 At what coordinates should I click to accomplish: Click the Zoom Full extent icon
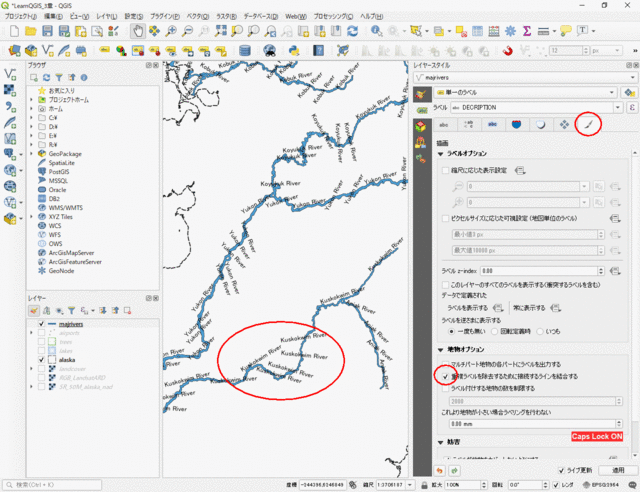221,31
